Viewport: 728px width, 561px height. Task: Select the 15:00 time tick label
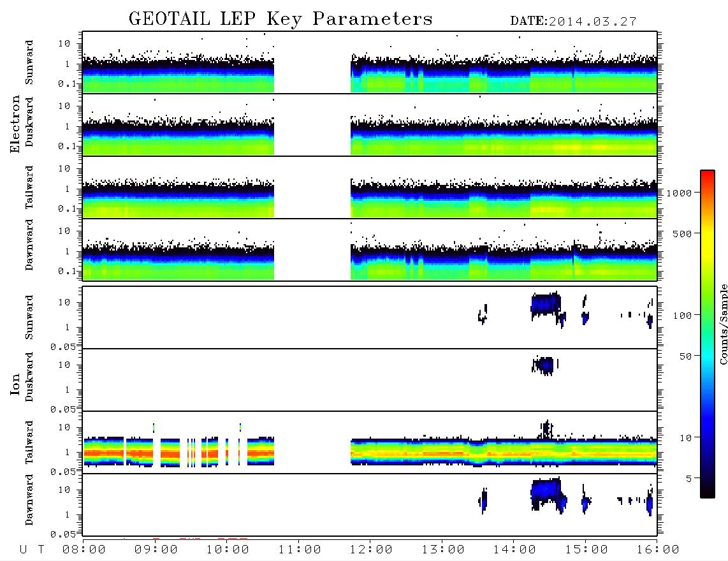point(586,550)
